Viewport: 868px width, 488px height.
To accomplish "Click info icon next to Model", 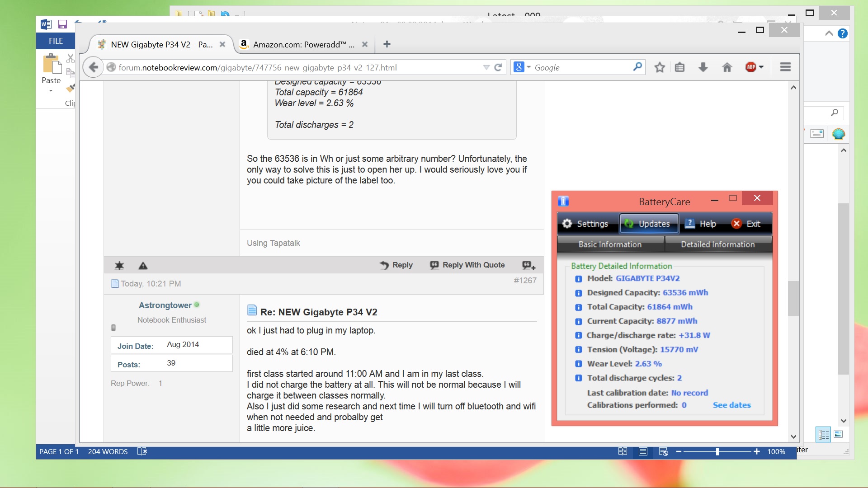I will click(x=578, y=279).
